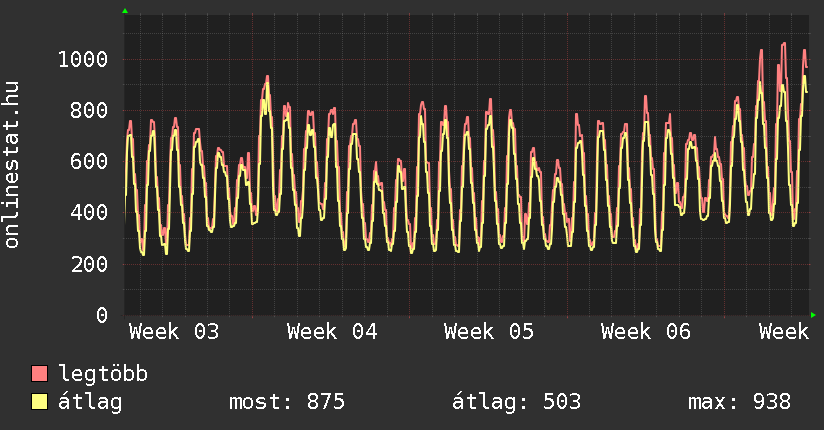Select the Week 06 axis label
This screenshot has width=824, height=430.
(646, 332)
